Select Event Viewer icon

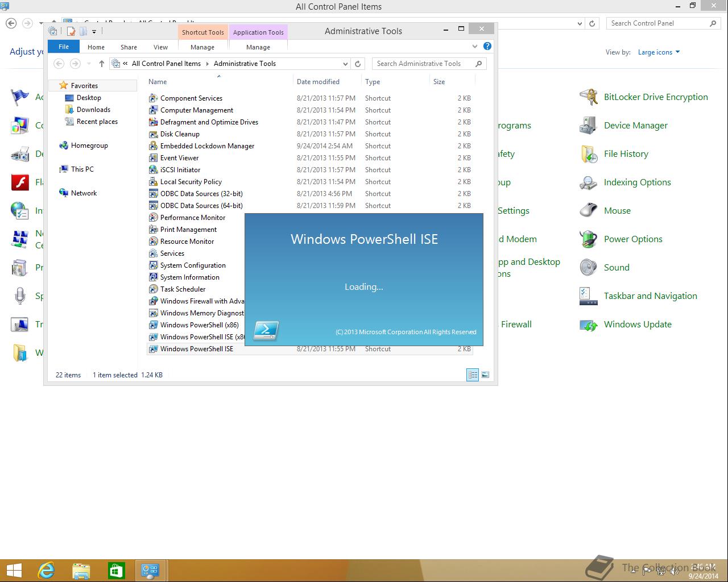153,158
